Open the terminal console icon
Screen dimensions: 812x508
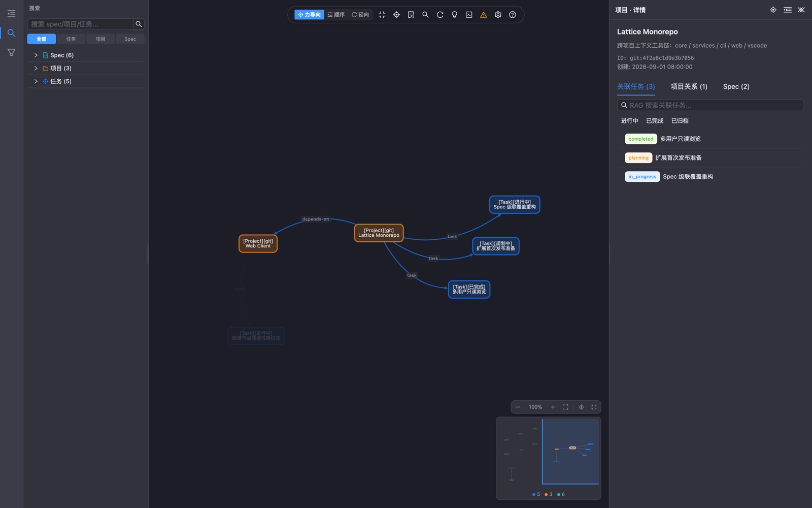click(x=469, y=15)
